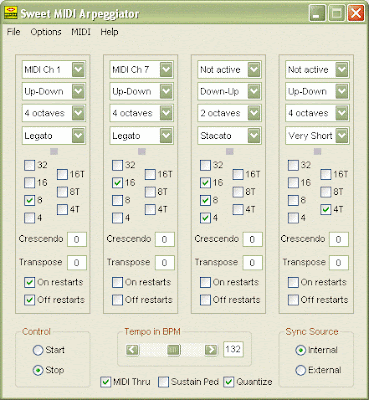
Task: Open fourth arpeggiator's 4 octaves dropdown
Action: point(342,113)
